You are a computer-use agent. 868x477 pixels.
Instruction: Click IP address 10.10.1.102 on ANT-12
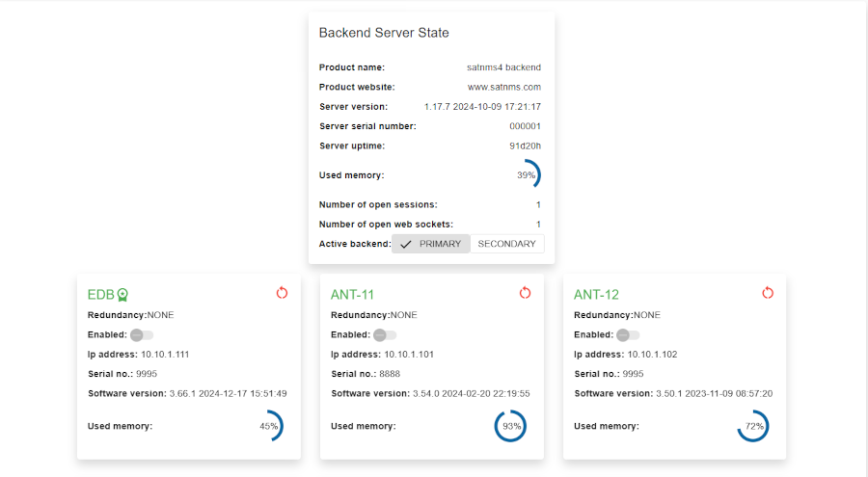652,355
